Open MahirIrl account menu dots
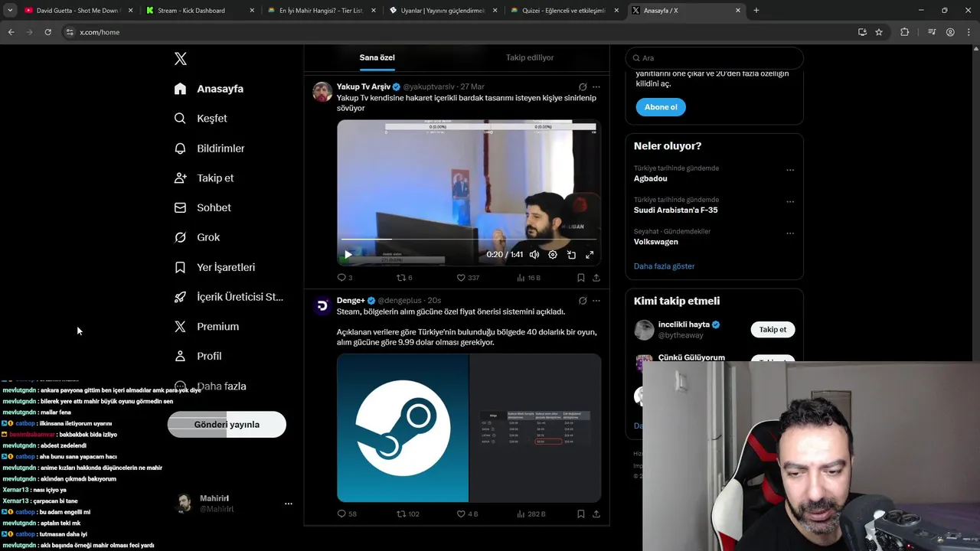The height and width of the screenshot is (551, 980). coord(289,504)
